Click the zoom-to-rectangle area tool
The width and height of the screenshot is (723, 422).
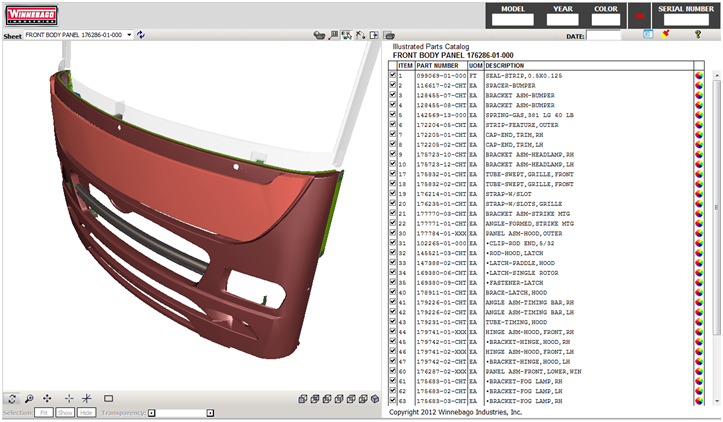pyautogui.click(x=108, y=398)
